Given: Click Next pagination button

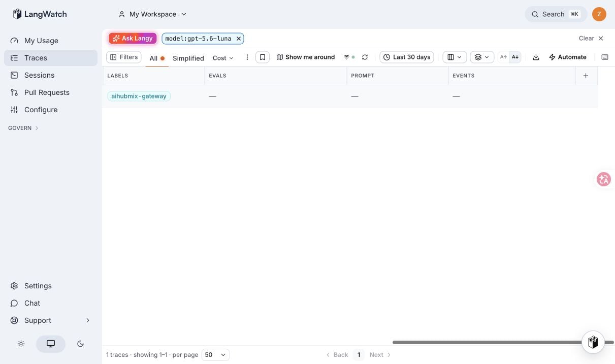Looking at the screenshot, I should pos(380,355).
